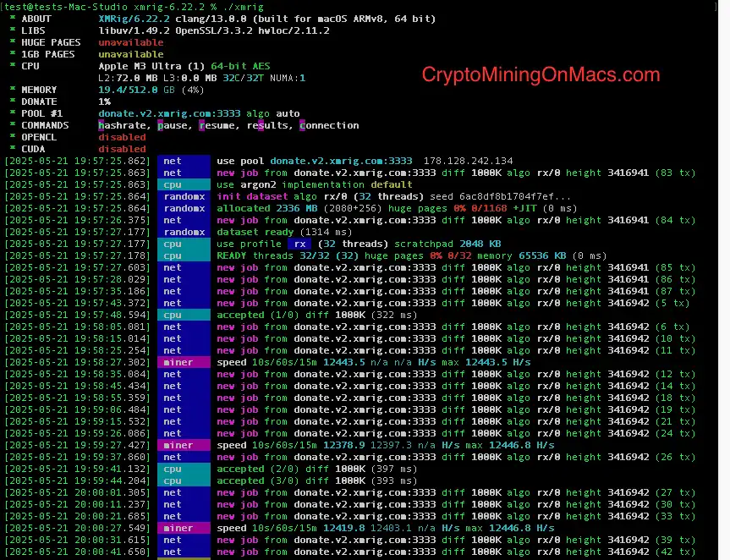Image resolution: width=730 pixels, height=560 pixels.
Task: Click the accepted (2/0) line
Action: 316,469
